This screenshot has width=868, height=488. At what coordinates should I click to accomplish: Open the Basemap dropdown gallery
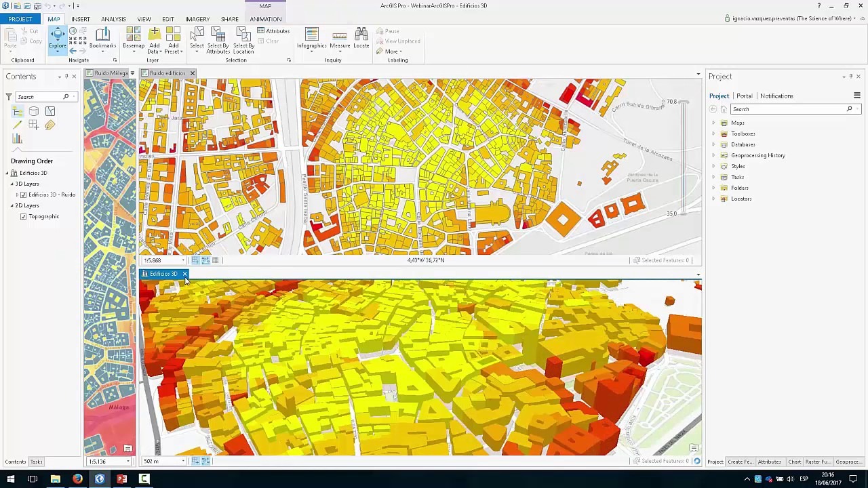[133, 39]
